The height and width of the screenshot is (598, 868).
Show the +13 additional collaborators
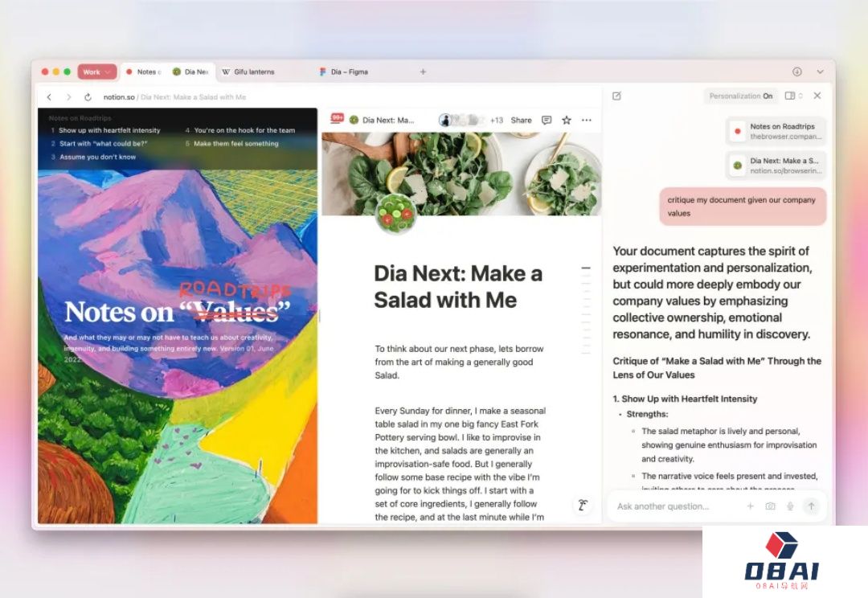click(496, 120)
